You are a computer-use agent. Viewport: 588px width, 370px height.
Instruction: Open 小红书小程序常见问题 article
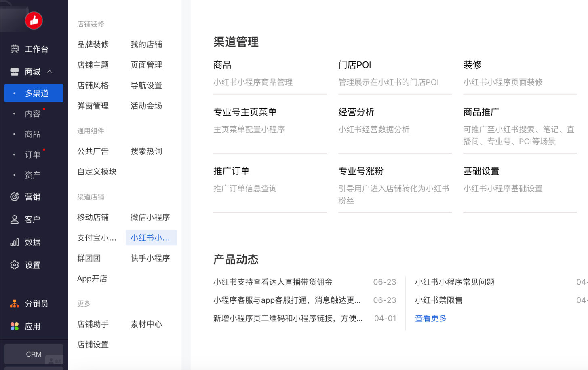(x=455, y=282)
